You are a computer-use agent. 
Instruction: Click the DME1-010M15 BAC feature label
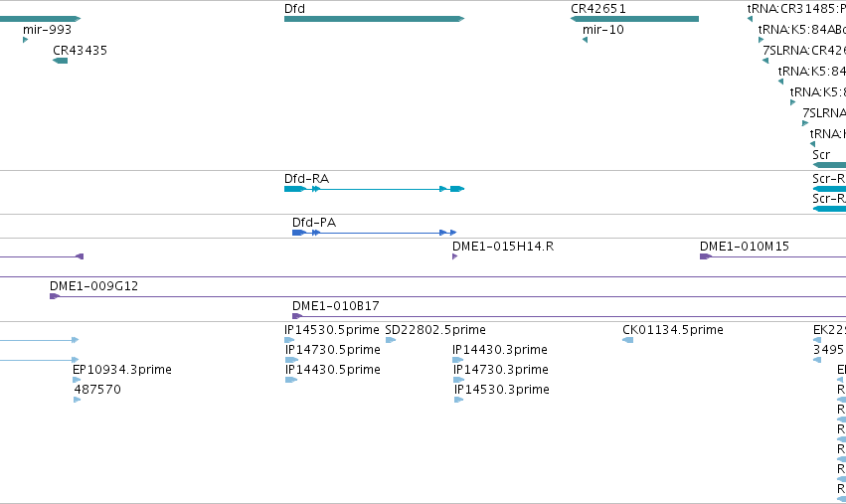pos(744,247)
